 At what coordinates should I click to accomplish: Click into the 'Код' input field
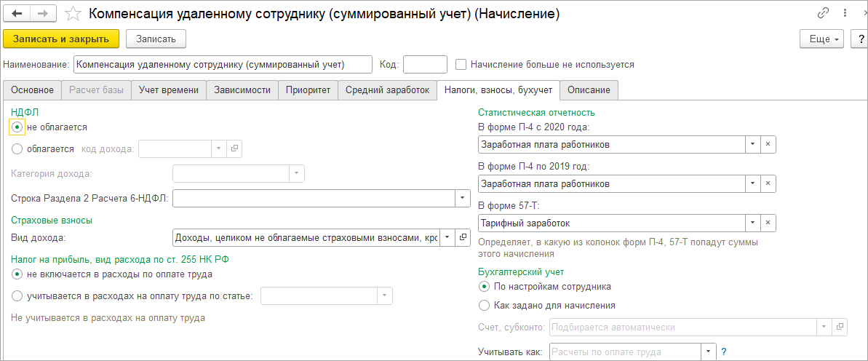coord(425,64)
